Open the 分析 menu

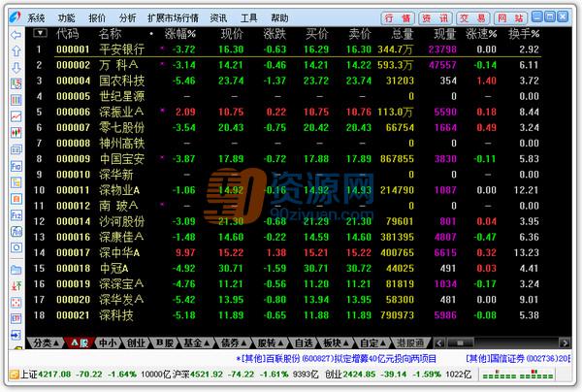(x=128, y=18)
